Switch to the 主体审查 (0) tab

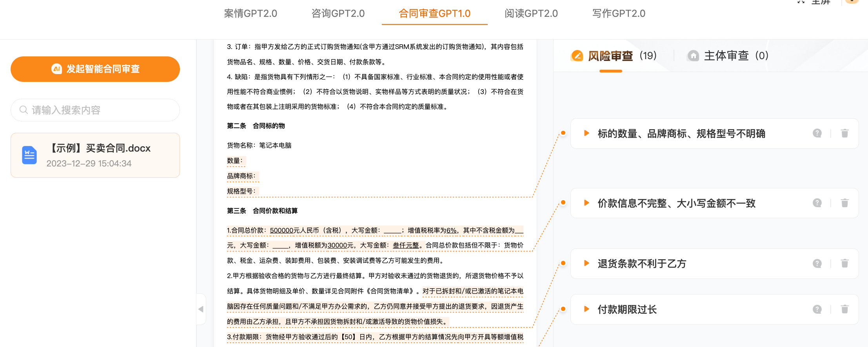tap(728, 56)
